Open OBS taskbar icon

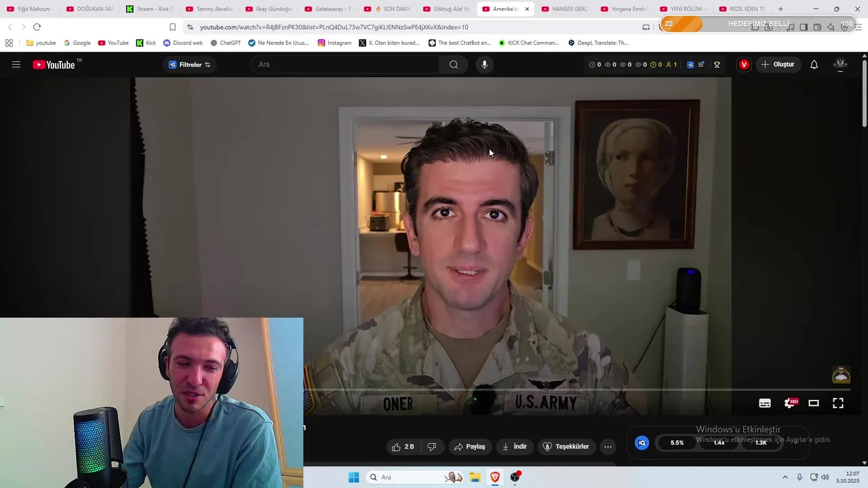coord(515,477)
